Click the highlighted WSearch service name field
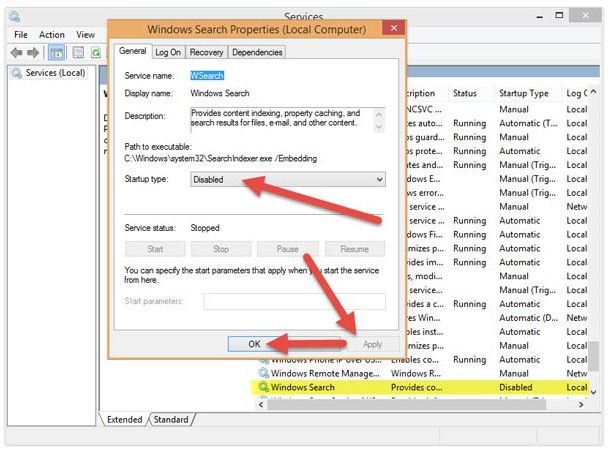The image size is (611, 456). (207, 76)
